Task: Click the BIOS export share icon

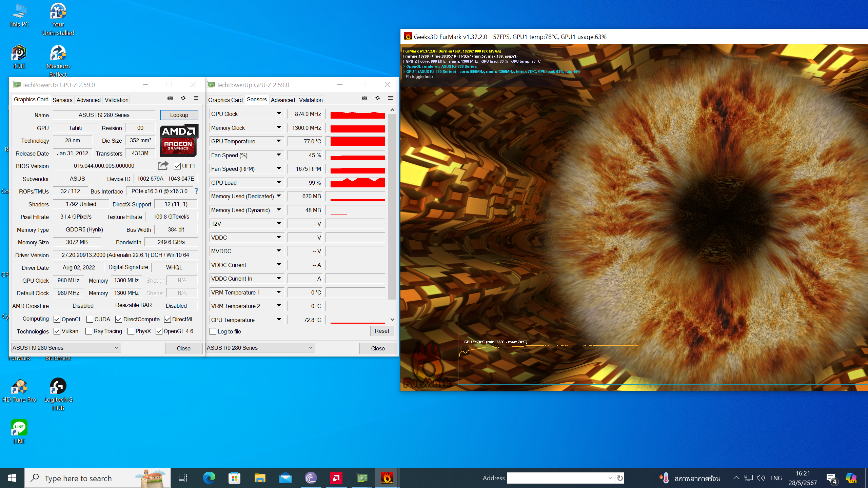Action: pyautogui.click(x=163, y=166)
